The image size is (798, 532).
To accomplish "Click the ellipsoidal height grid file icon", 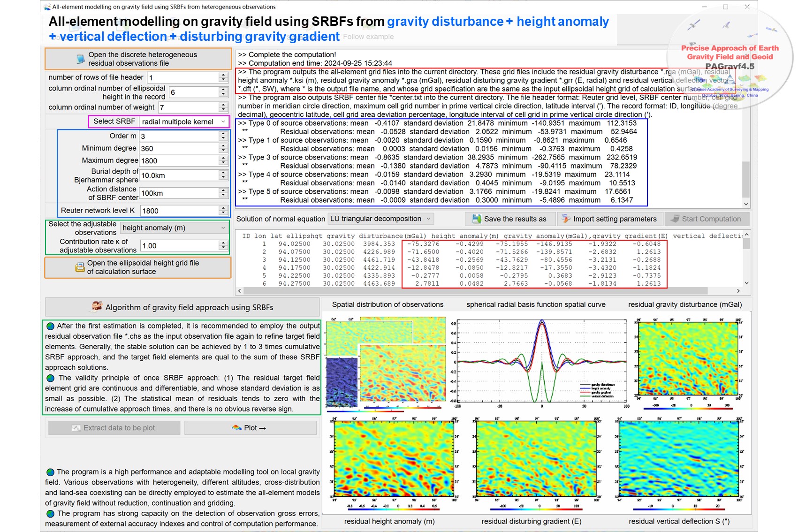I will coord(79,267).
